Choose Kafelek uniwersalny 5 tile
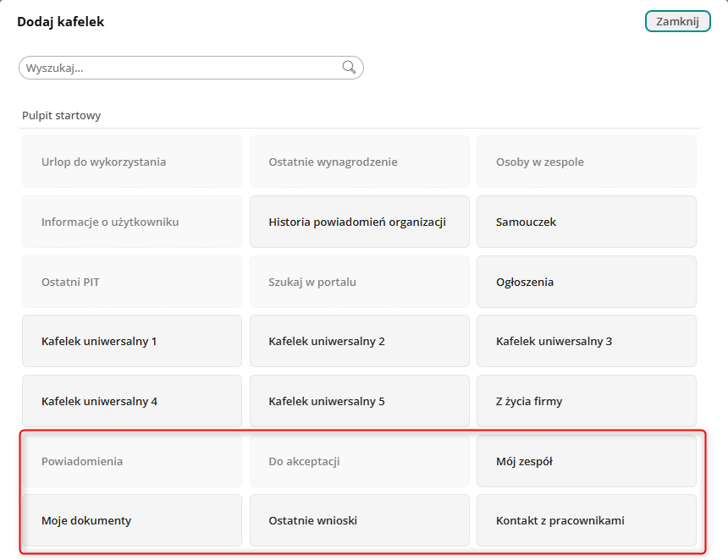The height and width of the screenshot is (560, 728). click(x=359, y=401)
